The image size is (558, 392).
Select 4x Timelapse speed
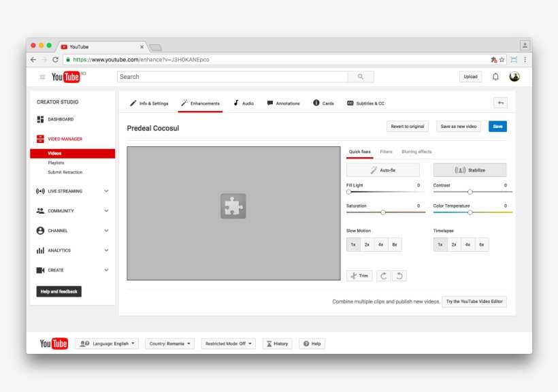coord(466,244)
